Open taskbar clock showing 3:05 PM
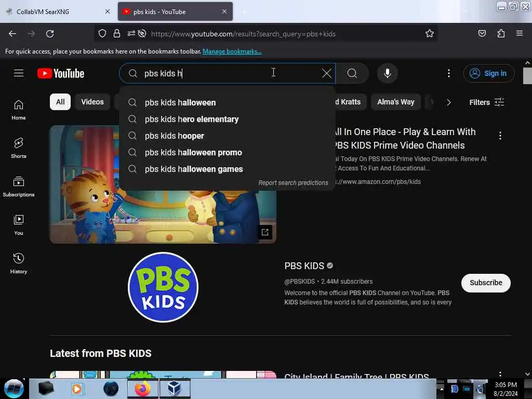This screenshot has width=532, height=399. (x=506, y=389)
